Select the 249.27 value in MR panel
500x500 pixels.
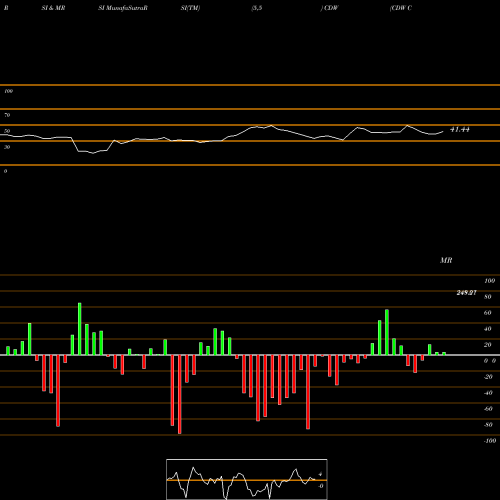click(466, 293)
